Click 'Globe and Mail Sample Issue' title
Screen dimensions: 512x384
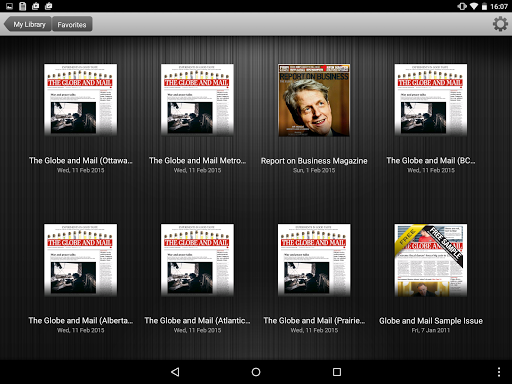pos(431,321)
